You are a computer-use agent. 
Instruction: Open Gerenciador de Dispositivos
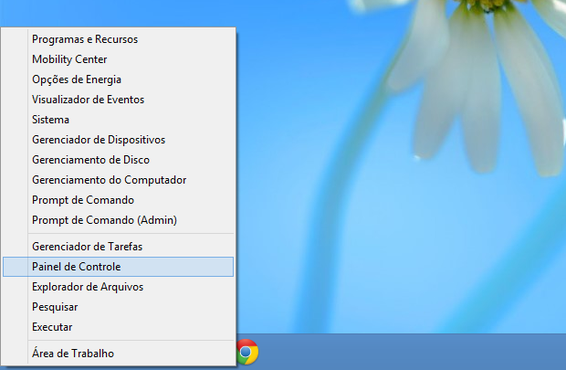point(118,140)
